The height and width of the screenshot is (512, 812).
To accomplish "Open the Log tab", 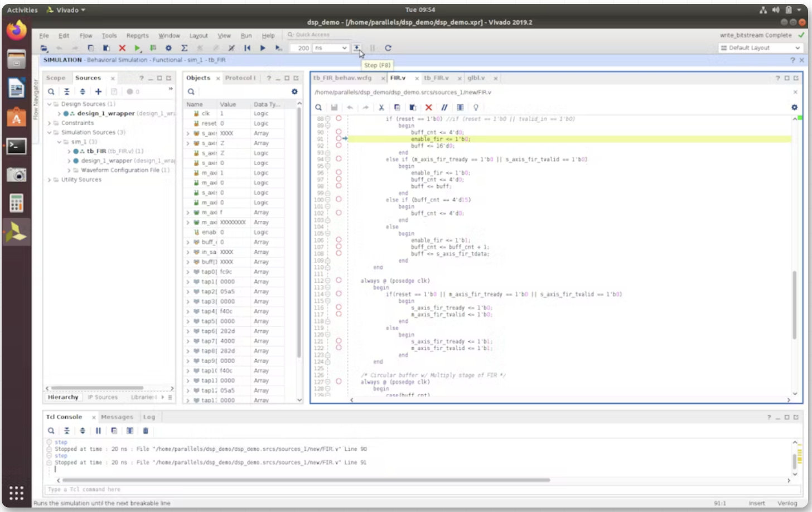I will coord(149,417).
